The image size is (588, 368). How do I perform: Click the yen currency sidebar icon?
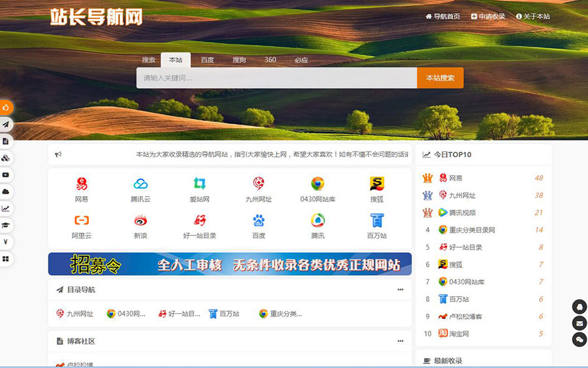[6, 242]
